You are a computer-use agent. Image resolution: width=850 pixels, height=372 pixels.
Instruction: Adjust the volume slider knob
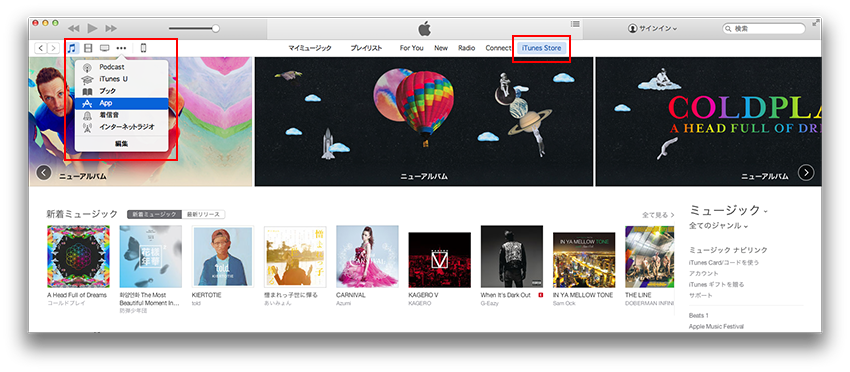point(216,28)
